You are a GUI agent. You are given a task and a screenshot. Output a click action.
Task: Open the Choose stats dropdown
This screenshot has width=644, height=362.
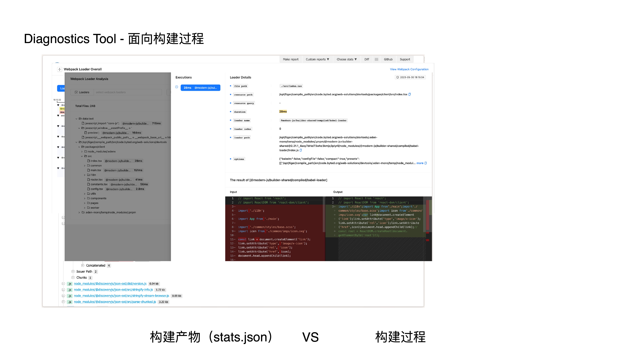point(346,59)
